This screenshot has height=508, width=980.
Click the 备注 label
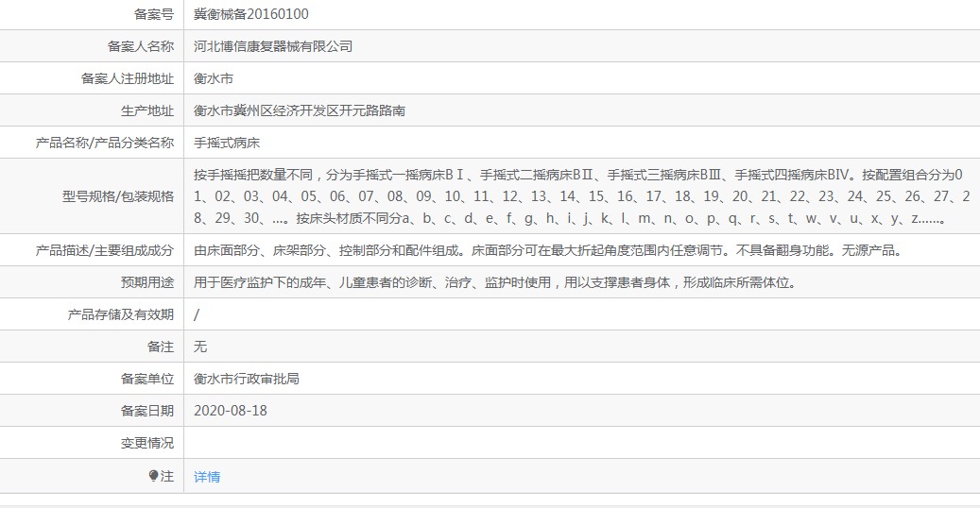point(161,347)
